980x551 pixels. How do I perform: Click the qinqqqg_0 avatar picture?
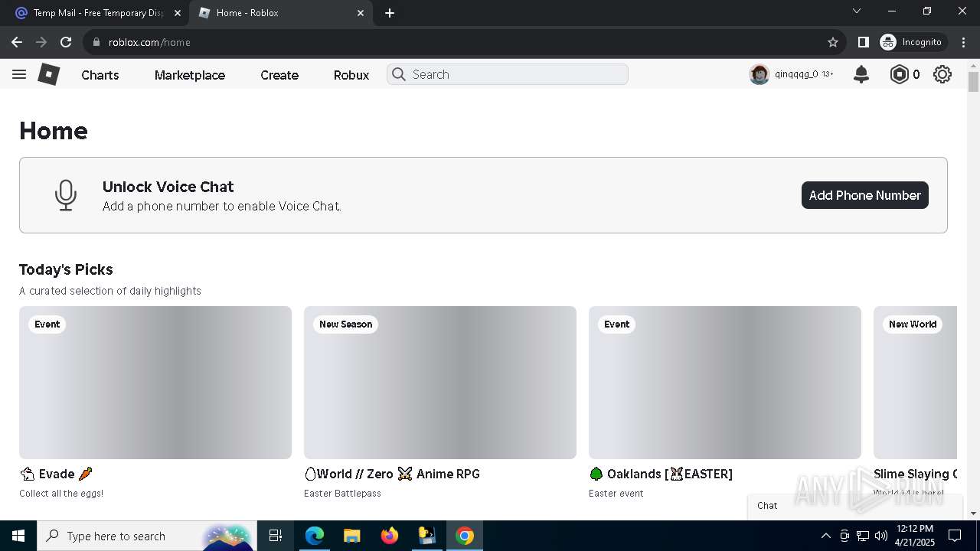(x=759, y=74)
